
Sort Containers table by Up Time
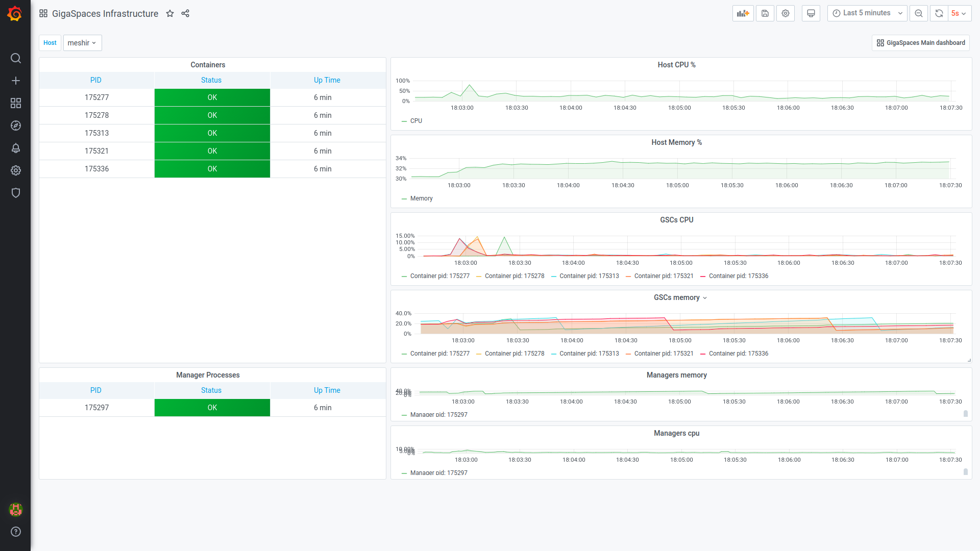pos(327,80)
